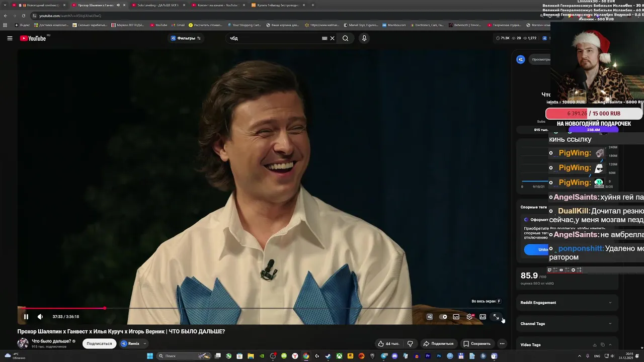Open the more actions three-dot menu
644x362 pixels.
(502, 344)
